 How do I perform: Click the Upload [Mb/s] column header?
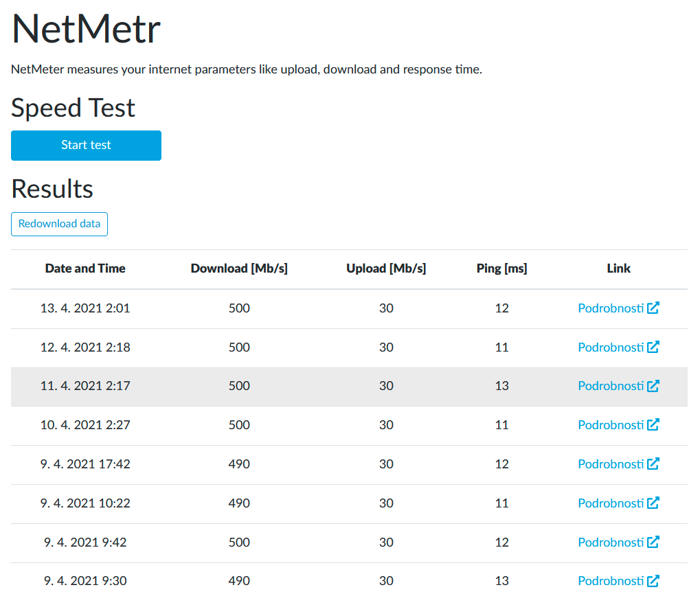point(386,269)
